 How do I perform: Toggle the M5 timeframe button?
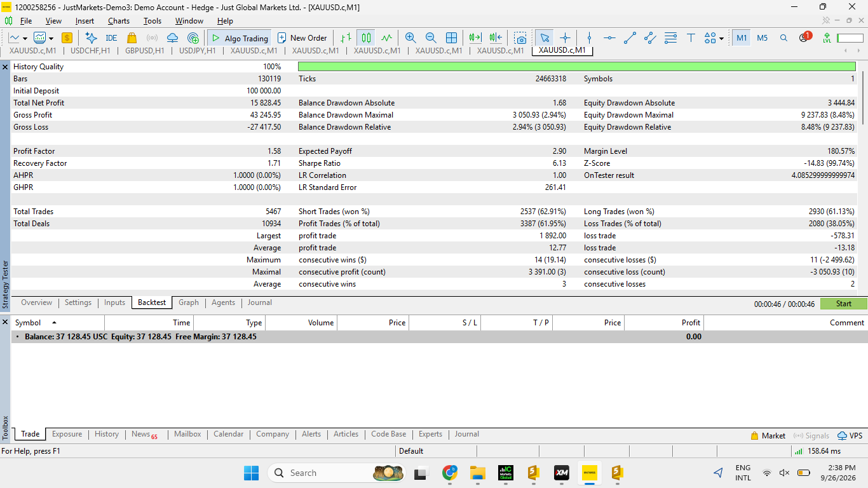[x=762, y=38]
